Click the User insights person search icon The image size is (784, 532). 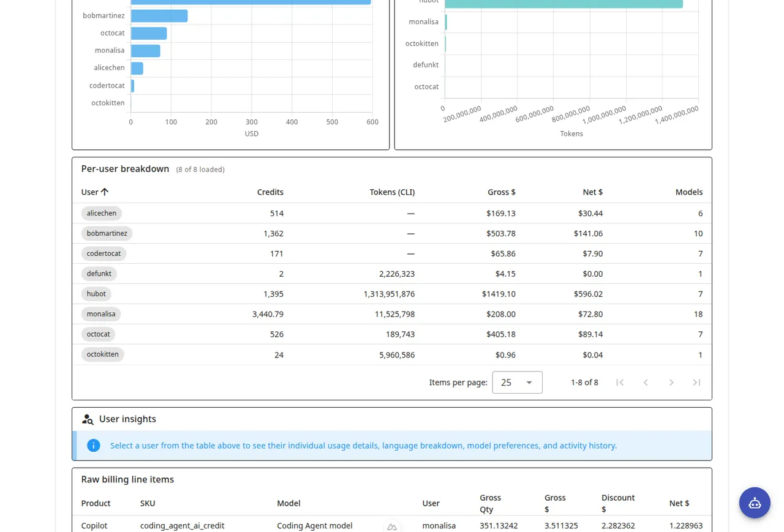click(x=88, y=419)
